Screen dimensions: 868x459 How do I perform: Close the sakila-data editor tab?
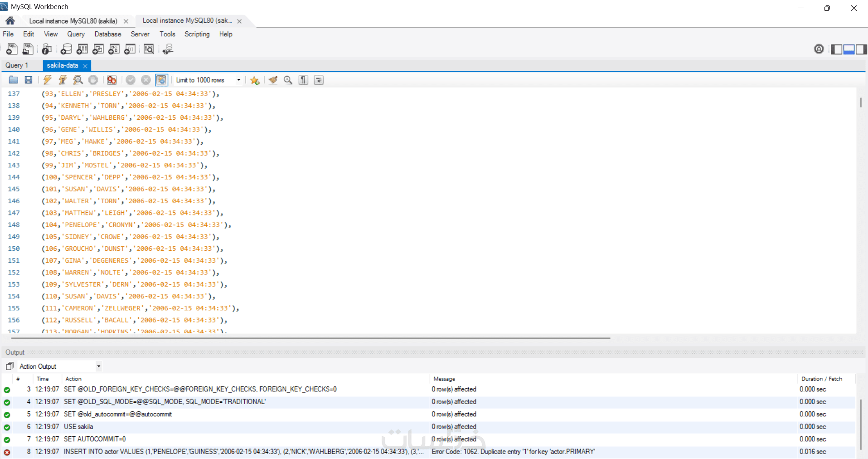click(85, 66)
